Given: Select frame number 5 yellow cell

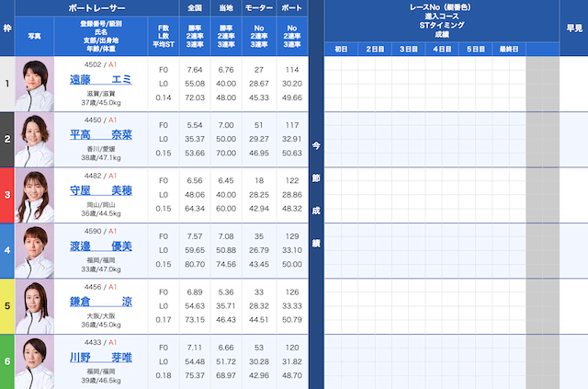Looking at the screenshot, I should pyautogui.click(x=7, y=306).
